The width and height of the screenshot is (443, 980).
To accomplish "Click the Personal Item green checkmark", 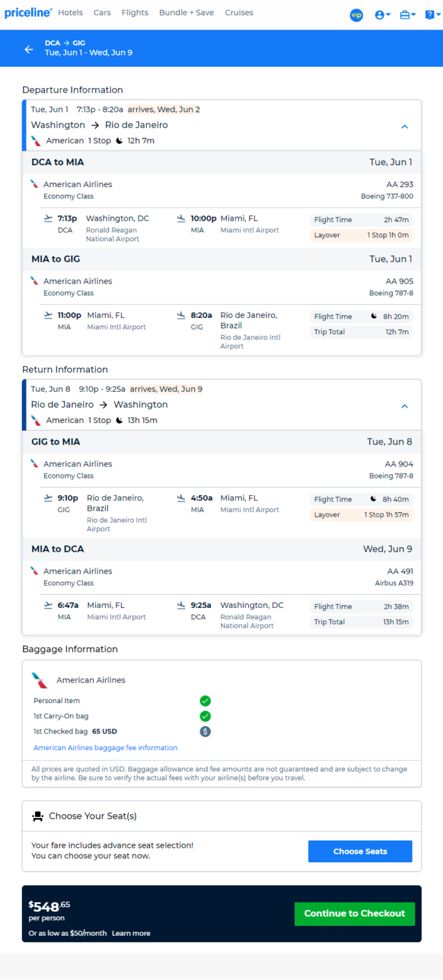I will 205,701.
